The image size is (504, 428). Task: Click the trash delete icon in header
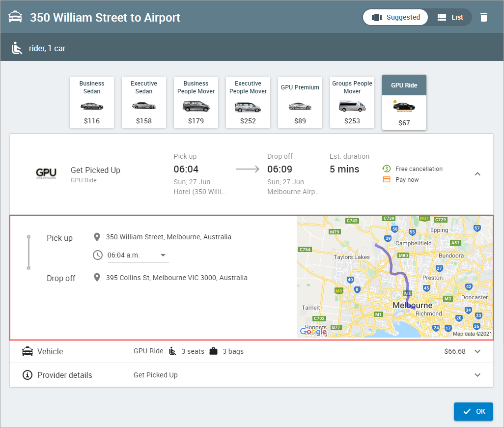pyautogui.click(x=484, y=17)
